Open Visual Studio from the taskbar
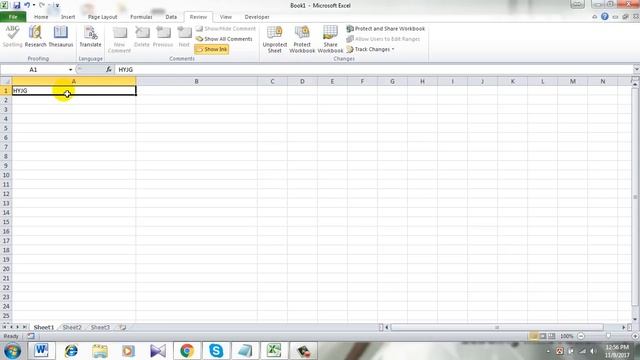This screenshot has width=640, height=360. tap(158, 351)
